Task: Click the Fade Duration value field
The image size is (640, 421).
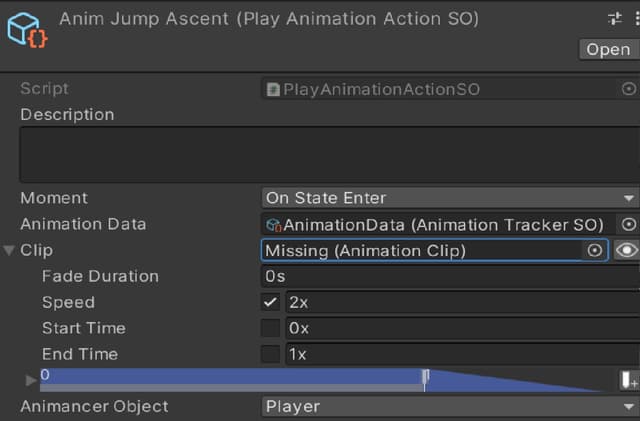Action: [449, 276]
